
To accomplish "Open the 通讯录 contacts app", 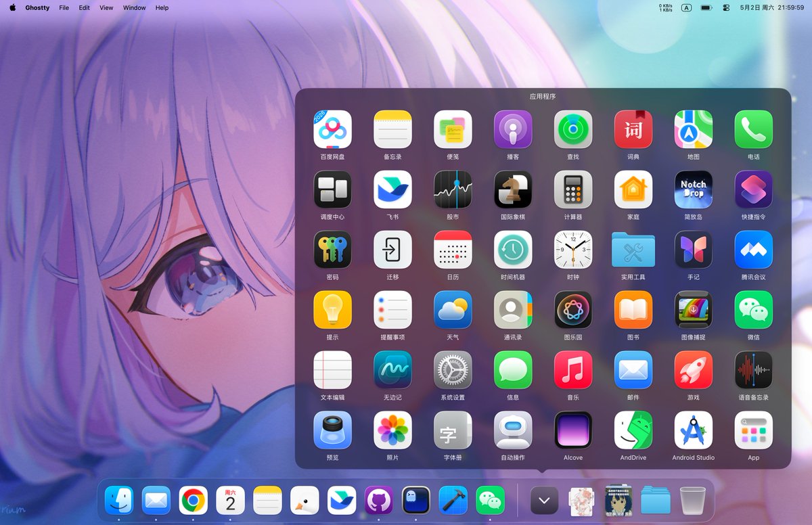I will click(513, 310).
